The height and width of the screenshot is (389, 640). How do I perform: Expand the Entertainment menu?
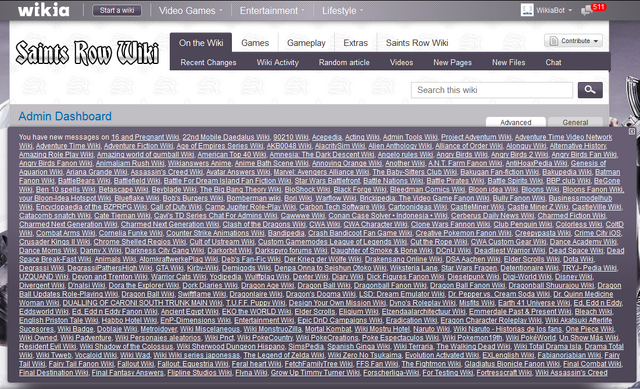coord(272,11)
